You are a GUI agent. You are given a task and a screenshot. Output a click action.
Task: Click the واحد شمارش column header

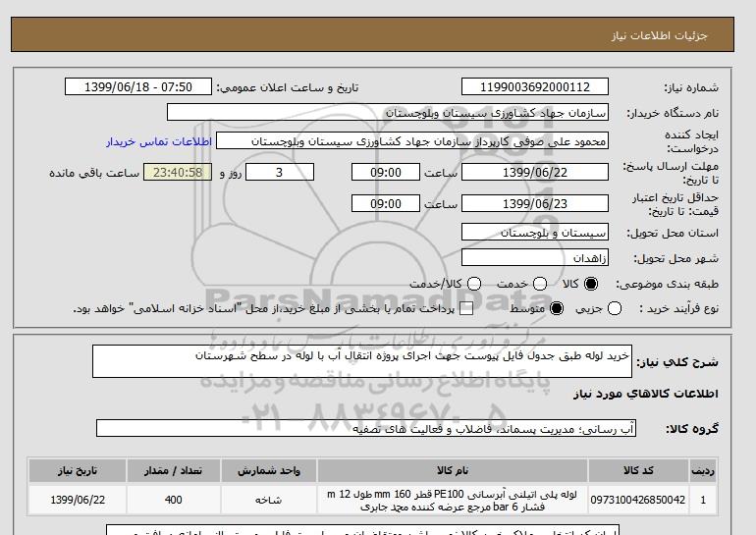(x=269, y=471)
